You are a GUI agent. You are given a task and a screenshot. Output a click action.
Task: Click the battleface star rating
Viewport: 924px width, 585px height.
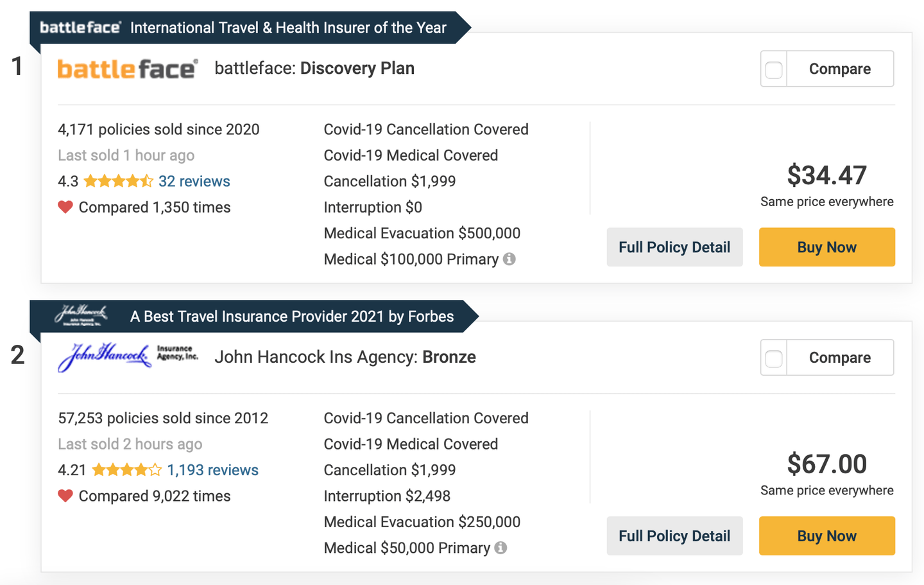click(x=118, y=181)
